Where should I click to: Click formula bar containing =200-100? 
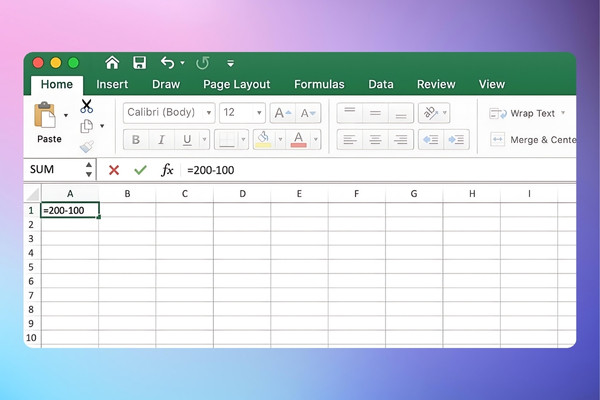pos(379,170)
